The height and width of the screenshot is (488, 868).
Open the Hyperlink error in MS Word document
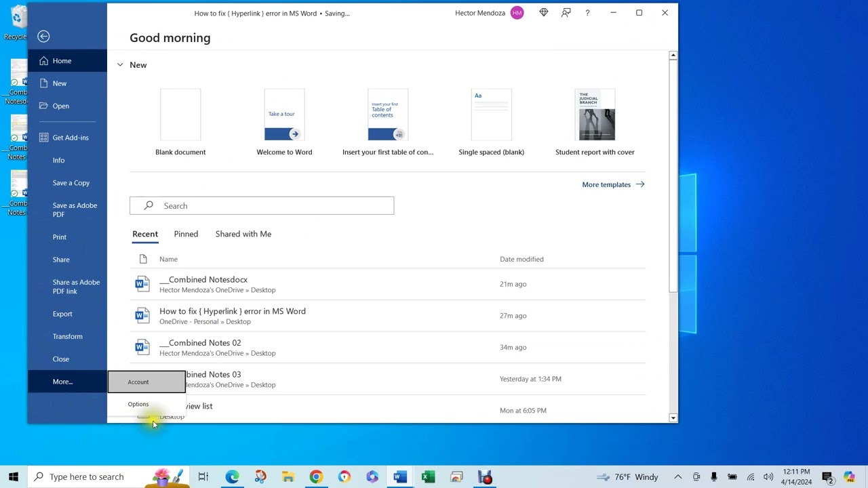tap(388, 316)
